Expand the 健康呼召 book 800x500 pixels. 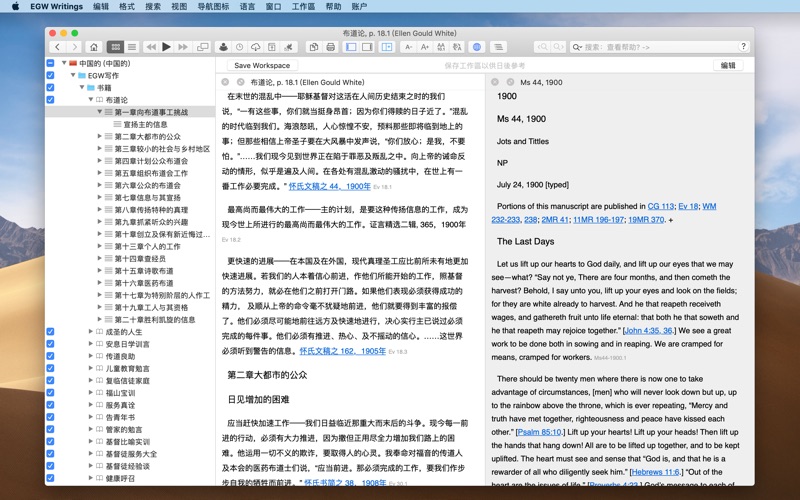[x=91, y=478]
